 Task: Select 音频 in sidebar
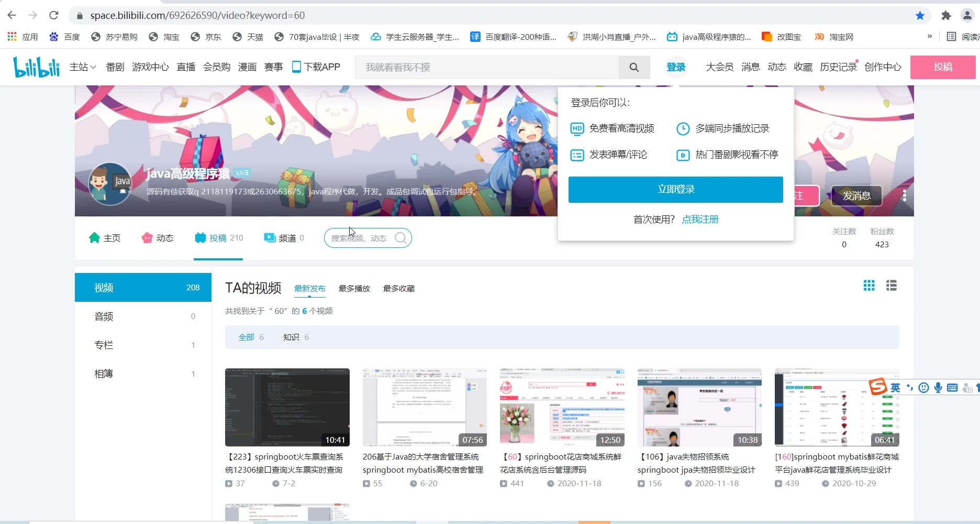point(143,316)
